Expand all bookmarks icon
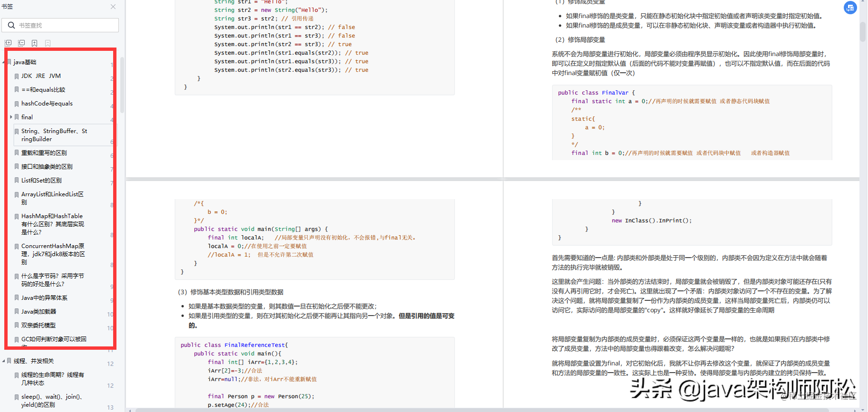The width and height of the screenshot is (868, 412). [8, 43]
